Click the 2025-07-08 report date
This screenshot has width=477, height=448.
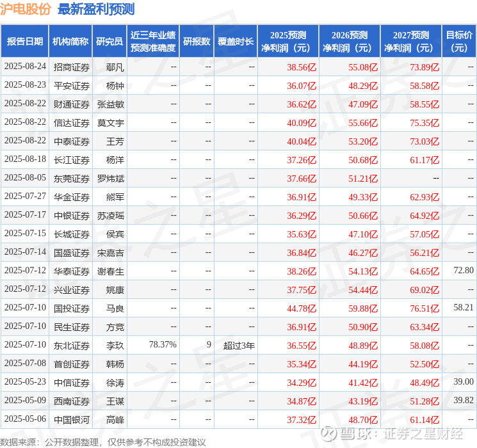coord(25,363)
